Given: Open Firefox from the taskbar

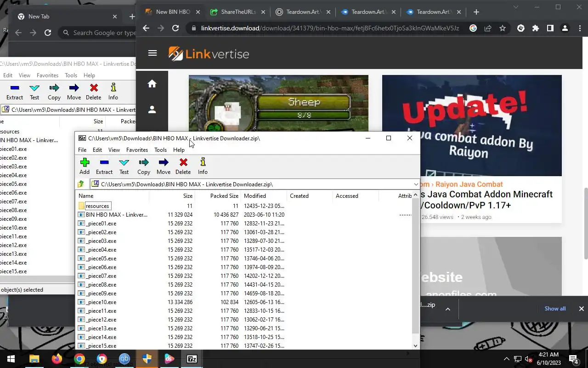Looking at the screenshot, I should point(57,359).
